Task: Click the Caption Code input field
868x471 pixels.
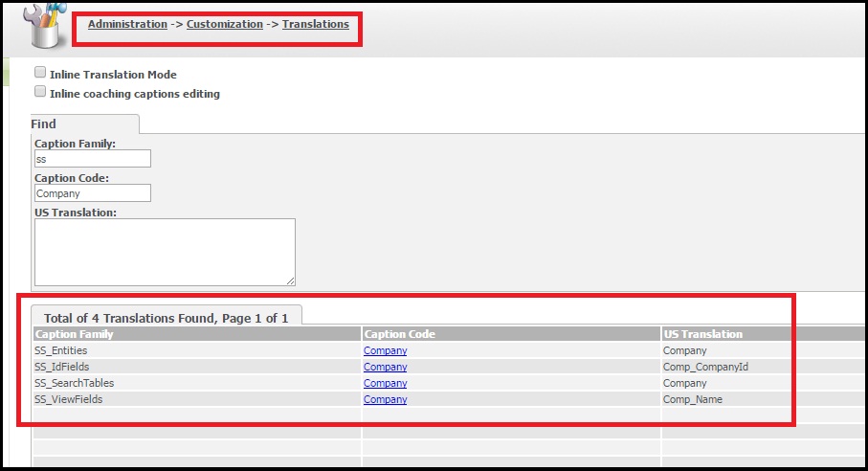Action: coord(93,193)
